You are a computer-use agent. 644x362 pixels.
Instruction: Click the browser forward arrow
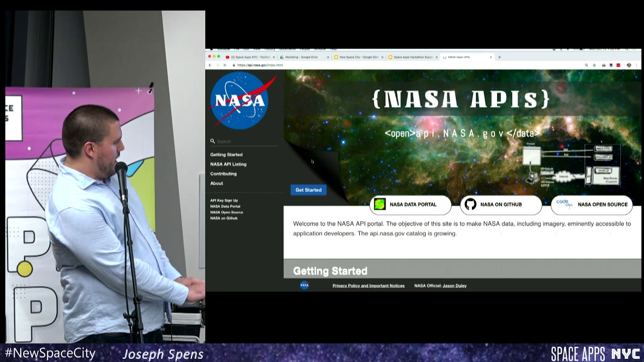(217, 65)
